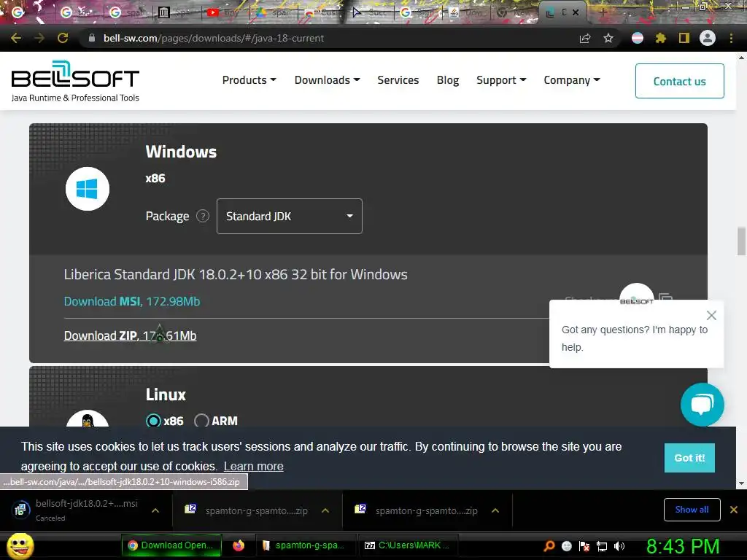747x560 pixels.
Task: Bookmark this page with the star icon
Action: (x=608, y=38)
